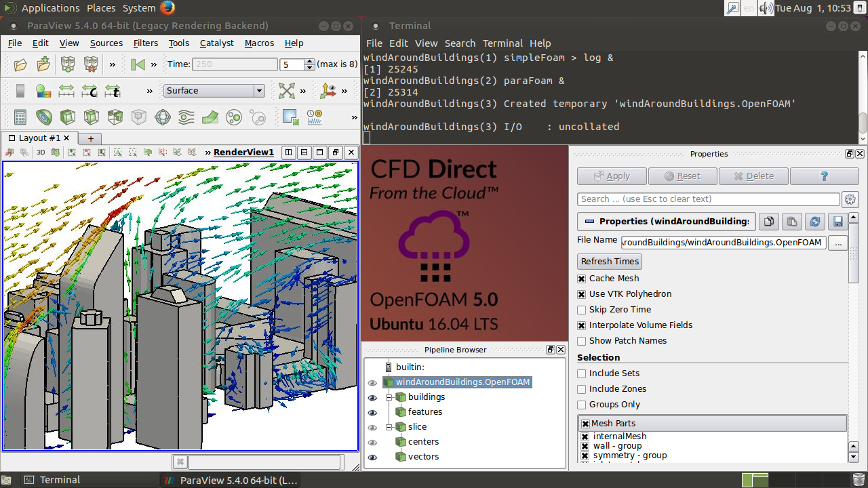Expand filters toolbar overflow chevron

click(354, 117)
